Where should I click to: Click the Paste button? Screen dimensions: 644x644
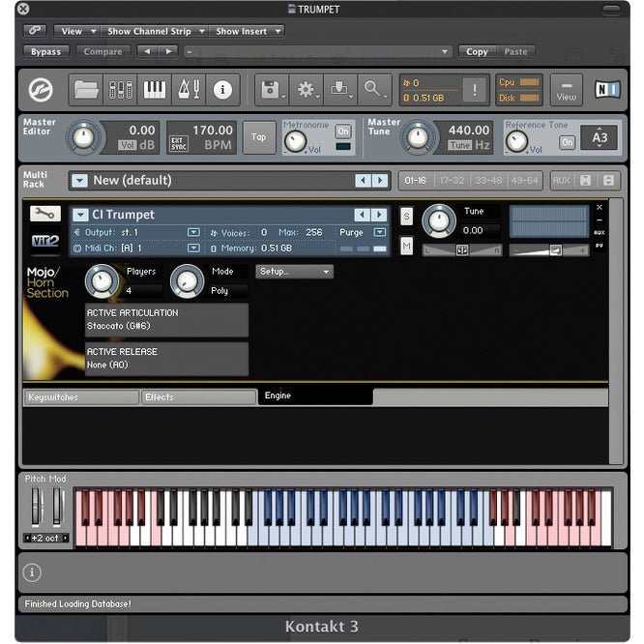point(515,52)
